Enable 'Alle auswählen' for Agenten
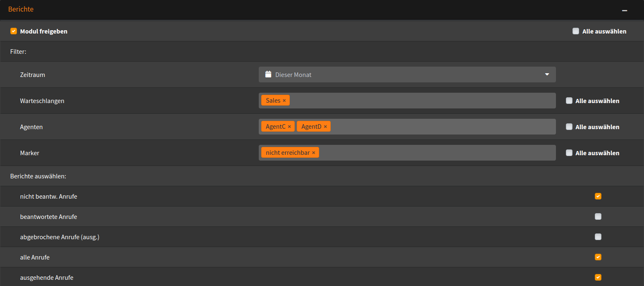 pos(569,127)
